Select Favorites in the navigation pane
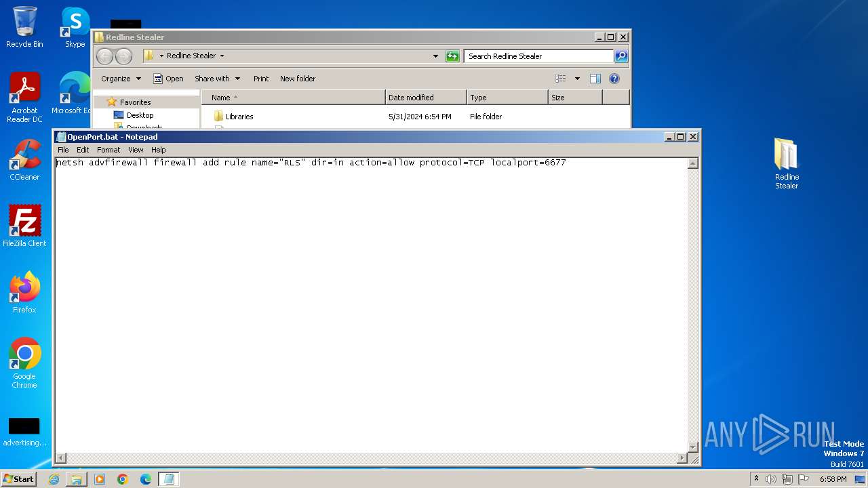The width and height of the screenshot is (868, 488). coord(135,102)
